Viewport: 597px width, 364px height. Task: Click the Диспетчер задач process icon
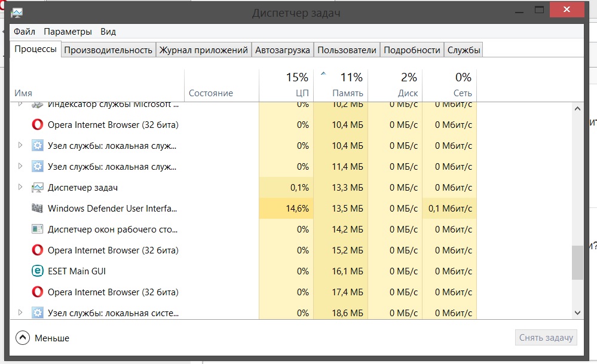37,188
